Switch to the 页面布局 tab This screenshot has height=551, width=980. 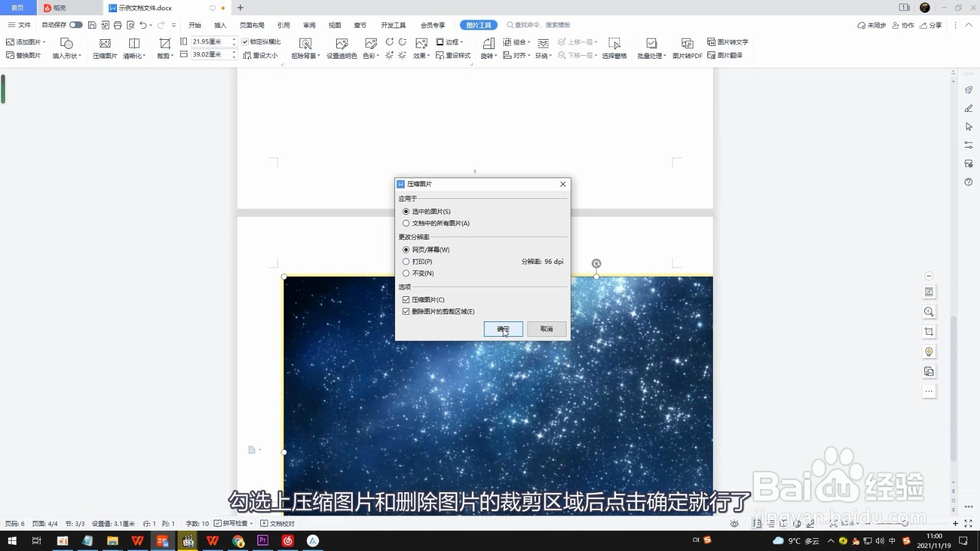click(252, 25)
